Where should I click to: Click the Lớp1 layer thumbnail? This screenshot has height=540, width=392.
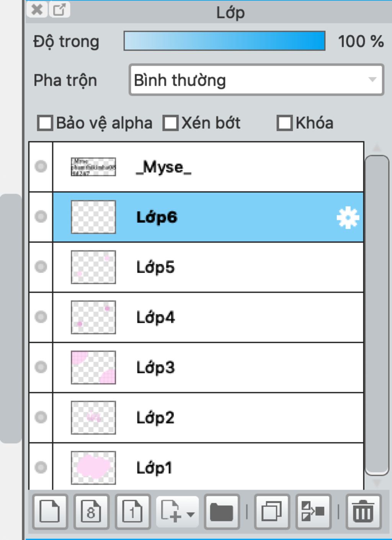tap(93, 468)
